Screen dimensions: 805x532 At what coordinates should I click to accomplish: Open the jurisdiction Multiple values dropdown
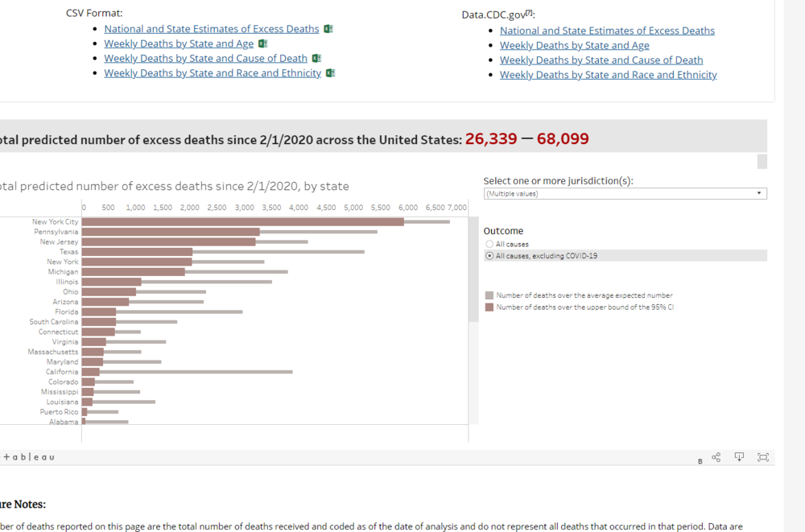(625, 194)
